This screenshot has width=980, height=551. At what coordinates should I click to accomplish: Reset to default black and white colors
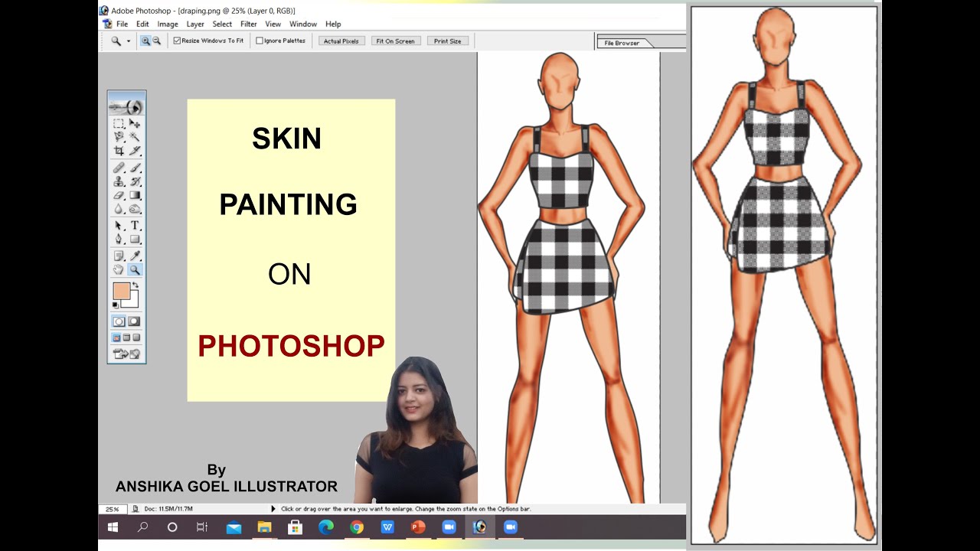click(116, 305)
